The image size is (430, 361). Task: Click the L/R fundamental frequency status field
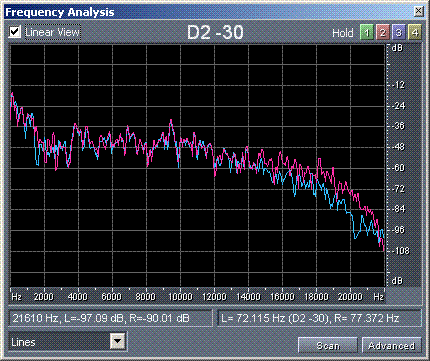(x=319, y=318)
